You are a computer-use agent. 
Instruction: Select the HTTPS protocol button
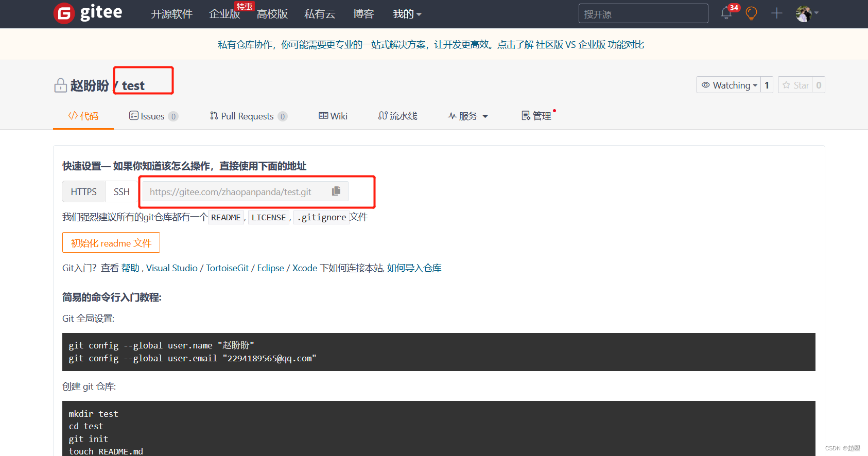84,191
